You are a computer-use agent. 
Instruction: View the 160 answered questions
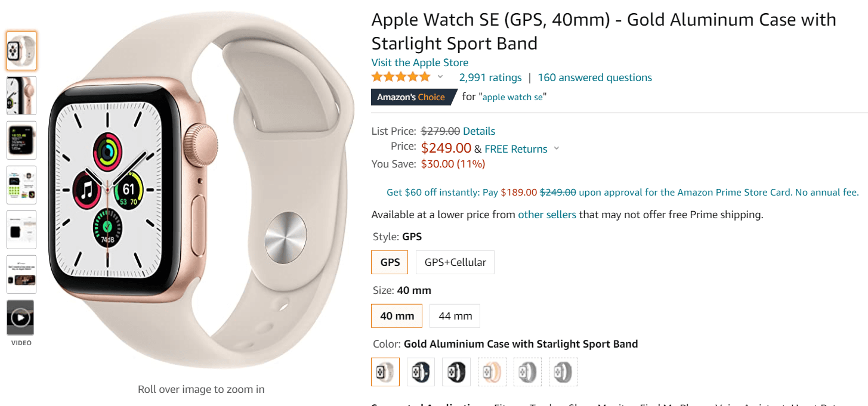595,78
